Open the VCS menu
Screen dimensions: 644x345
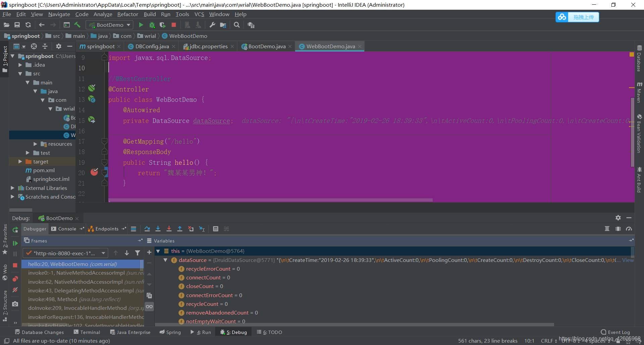(x=199, y=14)
